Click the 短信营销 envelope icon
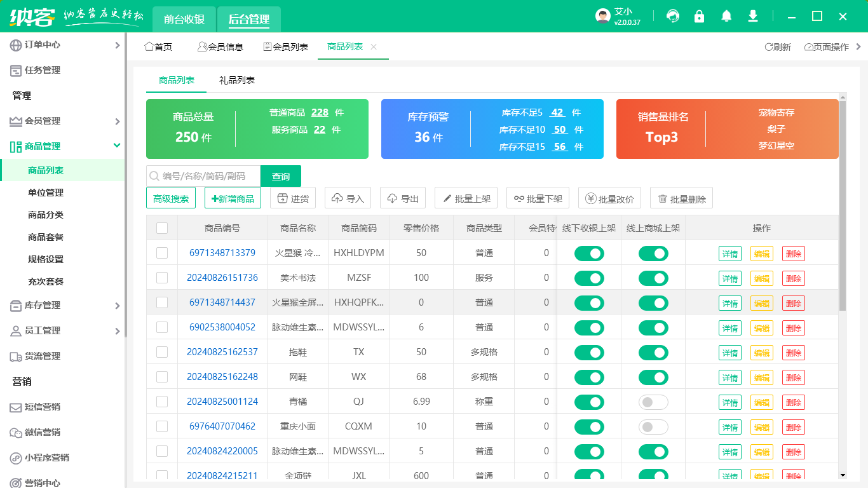 point(16,407)
